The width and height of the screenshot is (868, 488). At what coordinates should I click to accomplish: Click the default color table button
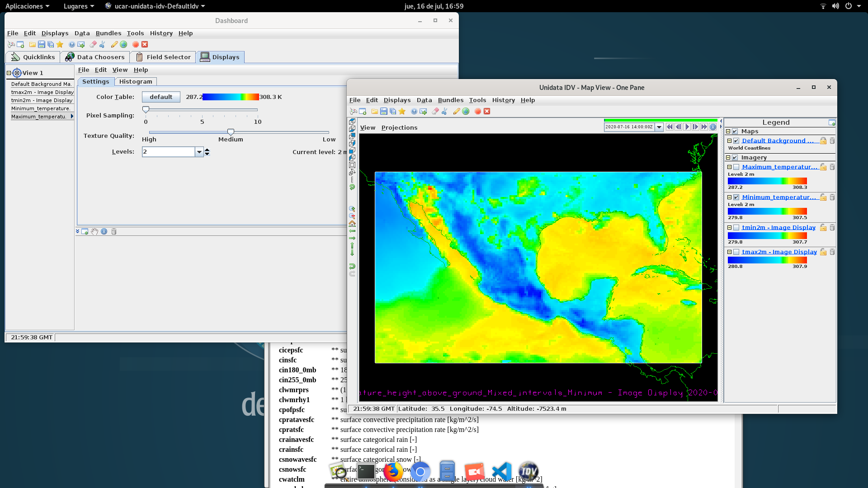click(161, 97)
